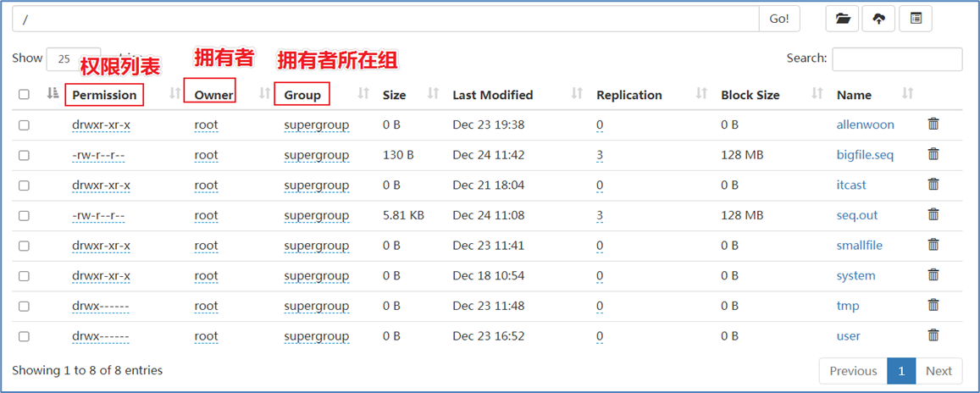Edit permission drwxr-xr-x of allenwoon
Viewport: 980px width, 393px height.
tap(102, 125)
